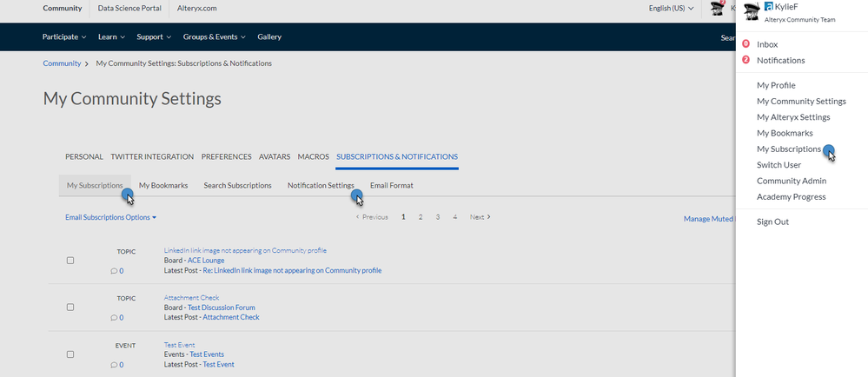Select checkbox for Attachment Check topic
The height and width of the screenshot is (377, 868).
(70, 308)
